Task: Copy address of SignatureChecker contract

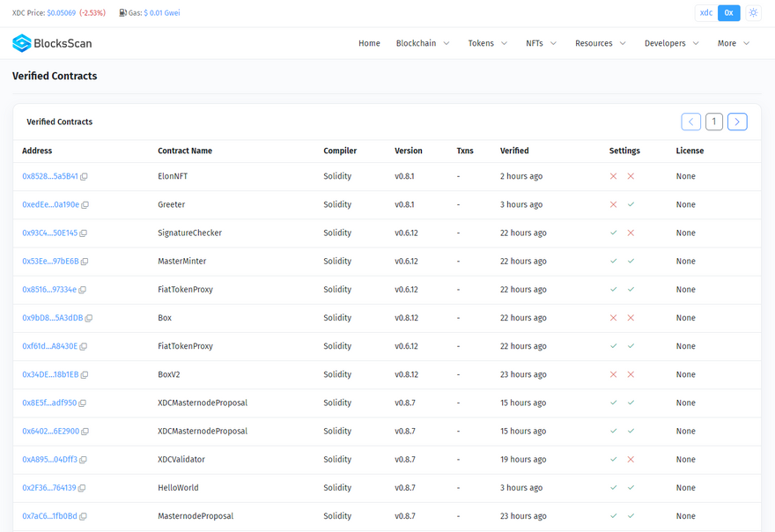Action: point(84,233)
